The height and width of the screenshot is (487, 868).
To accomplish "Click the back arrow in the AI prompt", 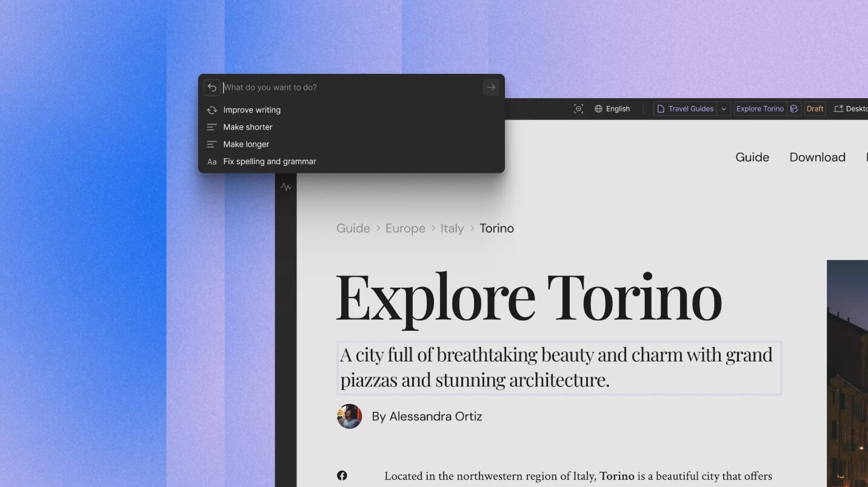I will (x=212, y=88).
